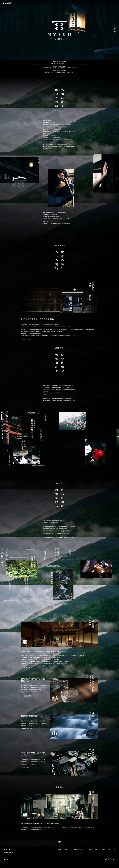
Task: Click the large BYAKU Narai emblem in the hero
Action: coord(59,30)
